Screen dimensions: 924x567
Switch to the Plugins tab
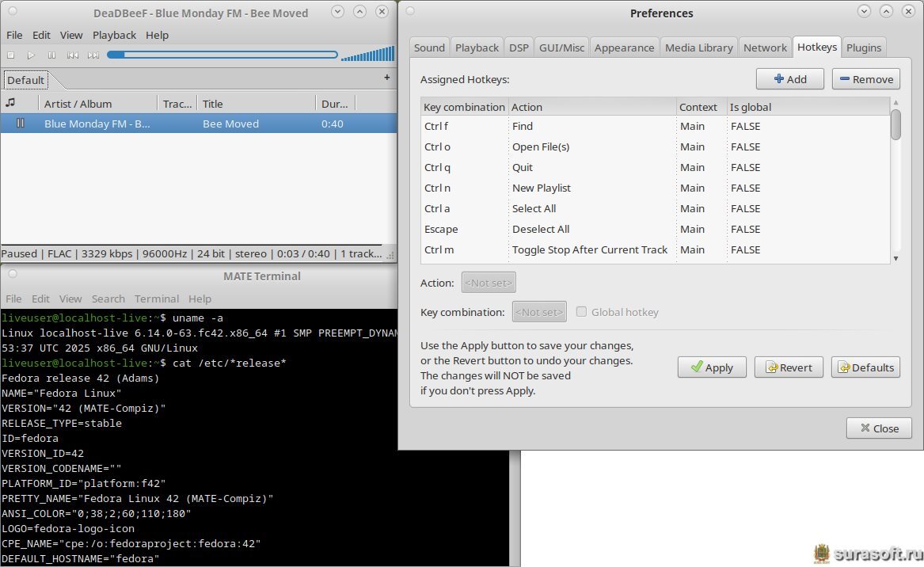point(863,48)
